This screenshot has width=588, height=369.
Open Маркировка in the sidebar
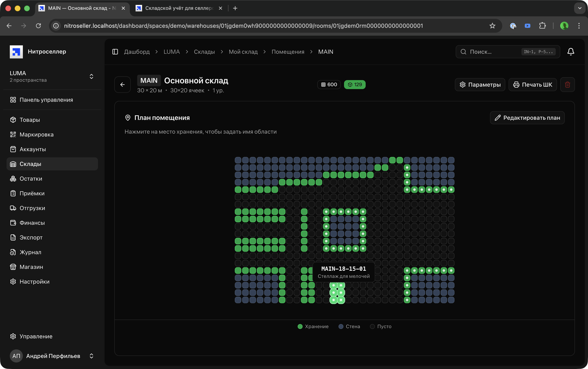(x=37, y=134)
